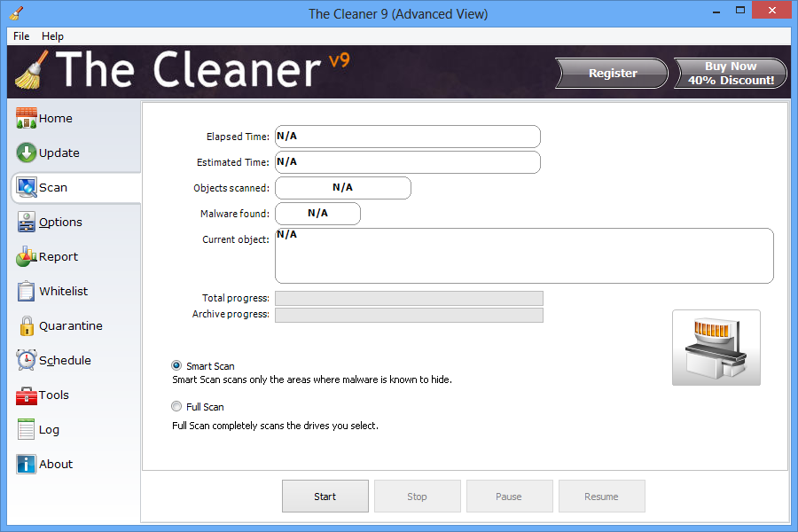This screenshot has width=798, height=532.
Task: Click the Objects scanned field
Action: point(343,188)
